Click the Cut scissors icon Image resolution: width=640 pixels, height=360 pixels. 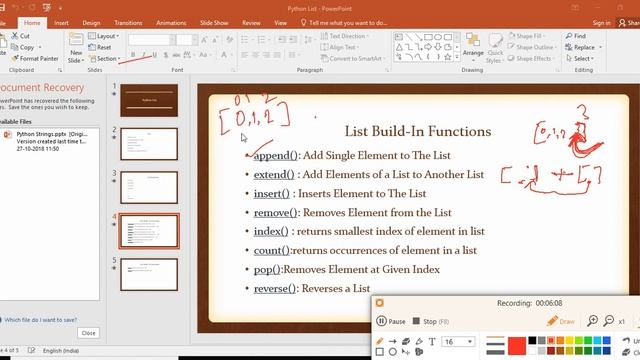[x=15, y=36]
